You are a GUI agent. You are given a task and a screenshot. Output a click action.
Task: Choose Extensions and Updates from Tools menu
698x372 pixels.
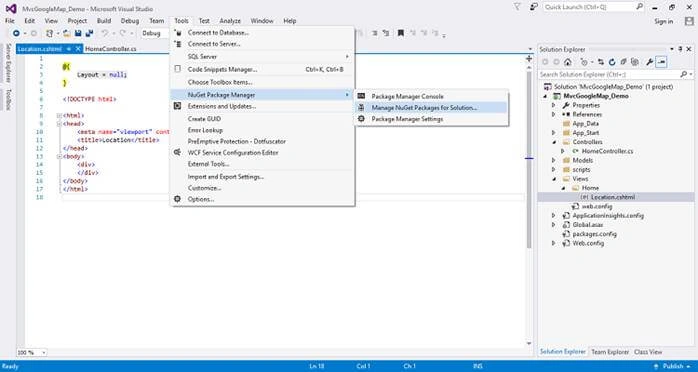(262, 106)
